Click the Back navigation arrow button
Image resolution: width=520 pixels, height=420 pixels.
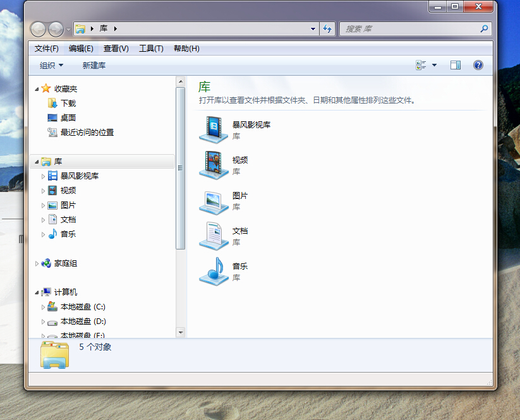(x=38, y=29)
